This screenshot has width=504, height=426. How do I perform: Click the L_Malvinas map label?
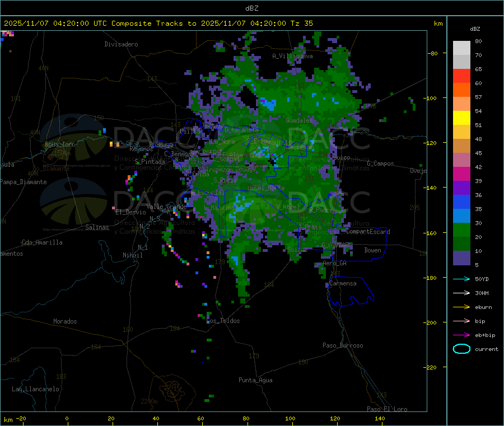tap(220, 208)
